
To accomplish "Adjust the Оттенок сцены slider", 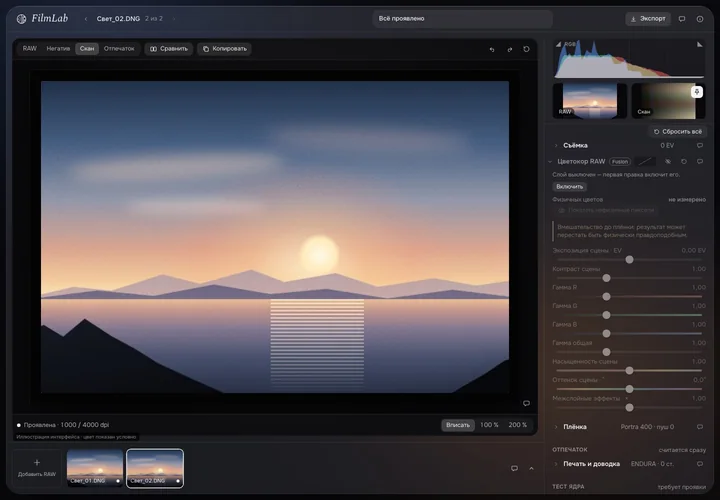I will point(629,389).
